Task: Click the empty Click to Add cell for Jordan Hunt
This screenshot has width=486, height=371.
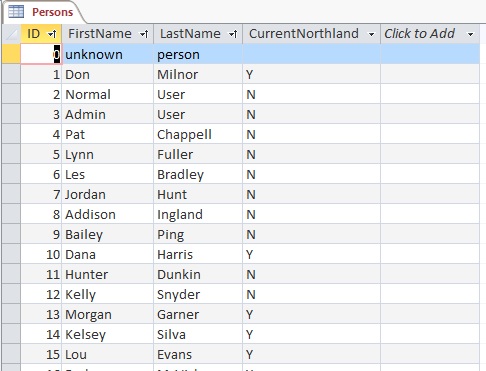Action: pos(430,194)
